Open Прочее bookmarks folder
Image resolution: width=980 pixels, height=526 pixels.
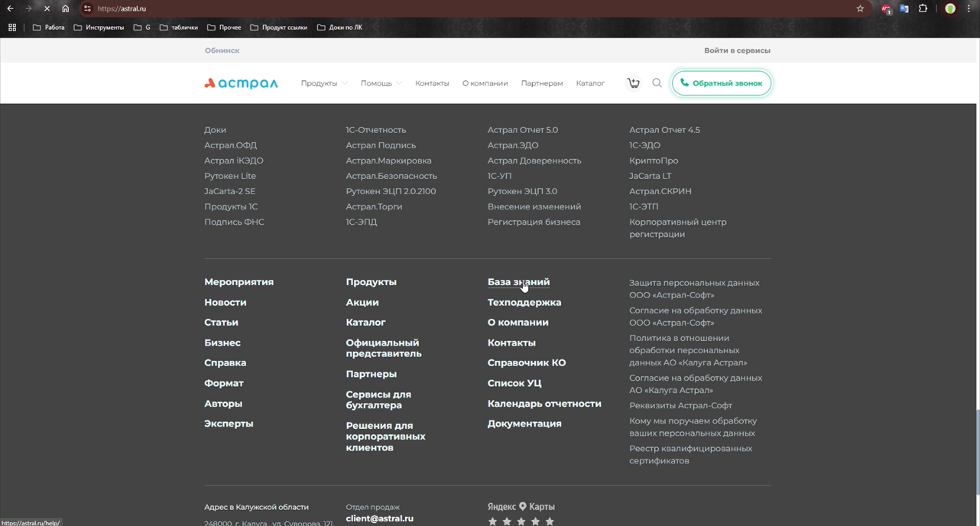pyautogui.click(x=224, y=28)
